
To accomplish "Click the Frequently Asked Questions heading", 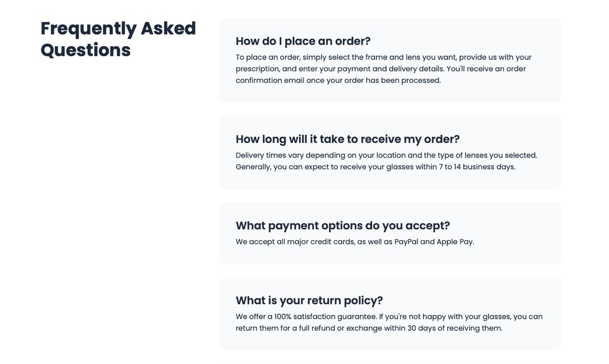I will [x=118, y=39].
